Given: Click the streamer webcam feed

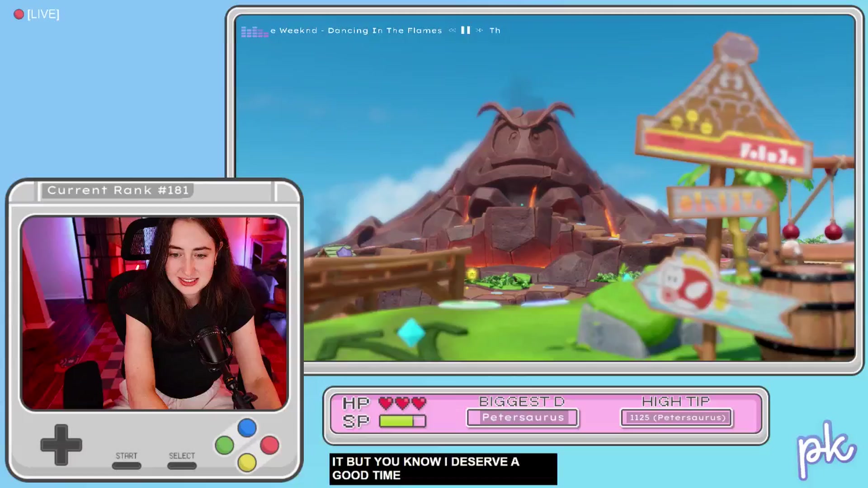Looking at the screenshot, I should (x=154, y=313).
